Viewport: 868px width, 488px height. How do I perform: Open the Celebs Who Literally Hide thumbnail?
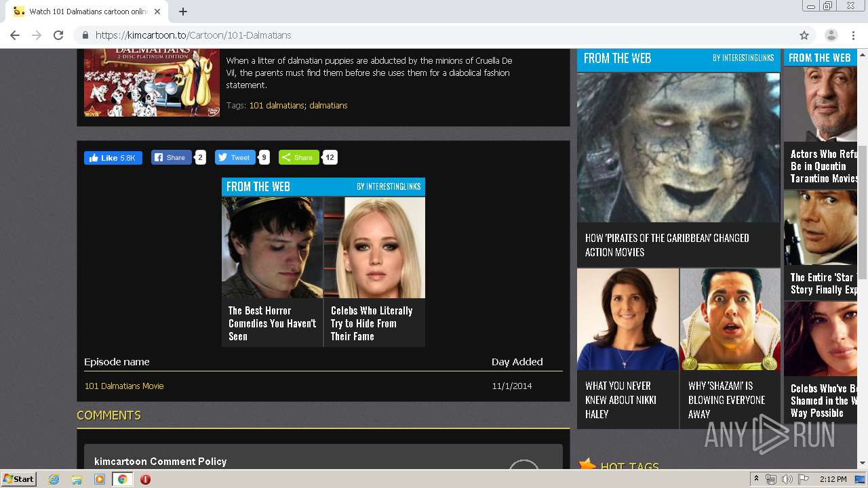click(x=374, y=247)
